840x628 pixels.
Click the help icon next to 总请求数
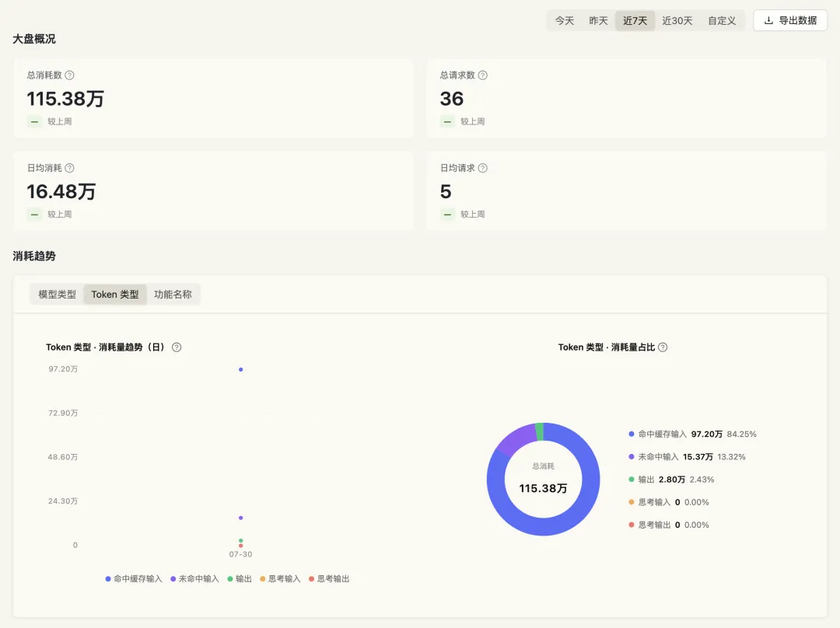(483, 75)
